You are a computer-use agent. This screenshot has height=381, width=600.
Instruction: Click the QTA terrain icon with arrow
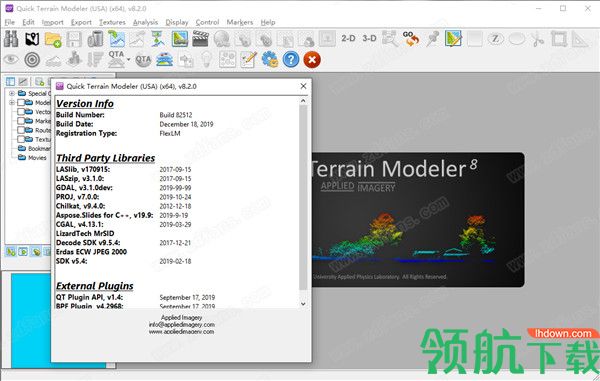point(116,59)
